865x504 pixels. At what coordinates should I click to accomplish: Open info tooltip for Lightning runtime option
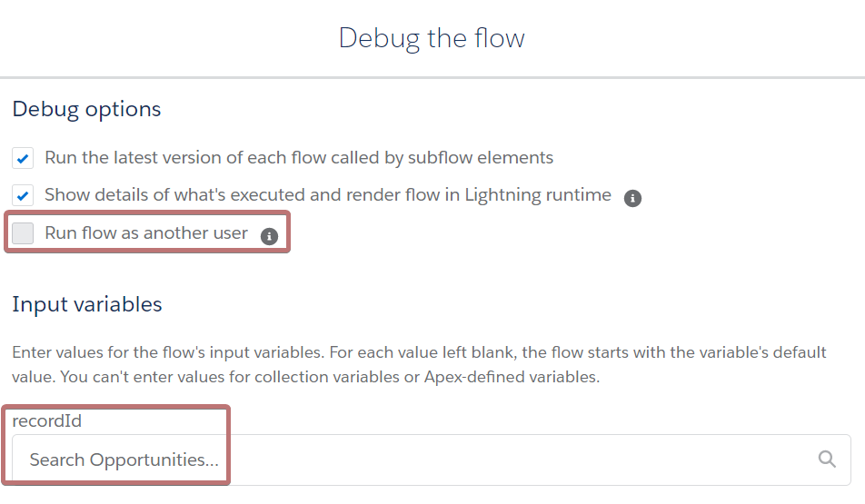tap(632, 198)
